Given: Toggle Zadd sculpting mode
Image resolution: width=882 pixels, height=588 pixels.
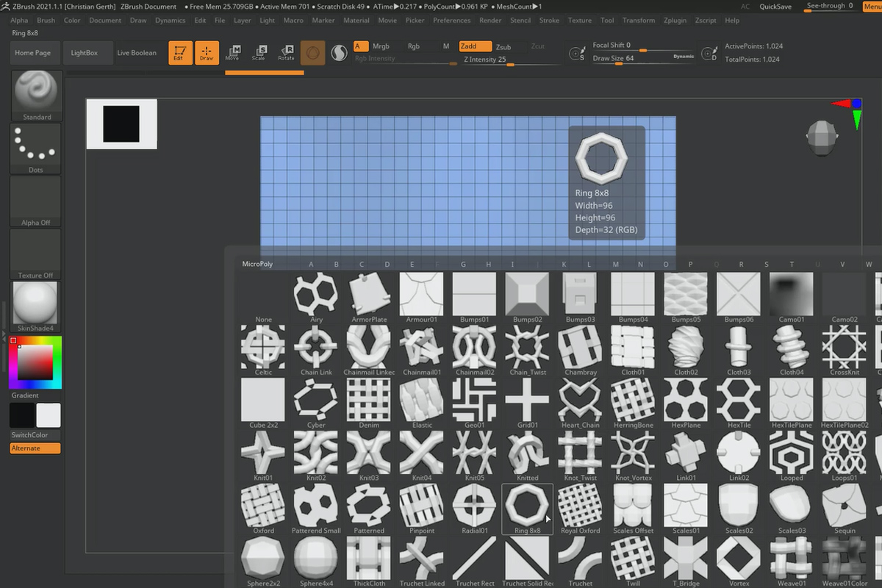Looking at the screenshot, I should pyautogui.click(x=476, y=46).
